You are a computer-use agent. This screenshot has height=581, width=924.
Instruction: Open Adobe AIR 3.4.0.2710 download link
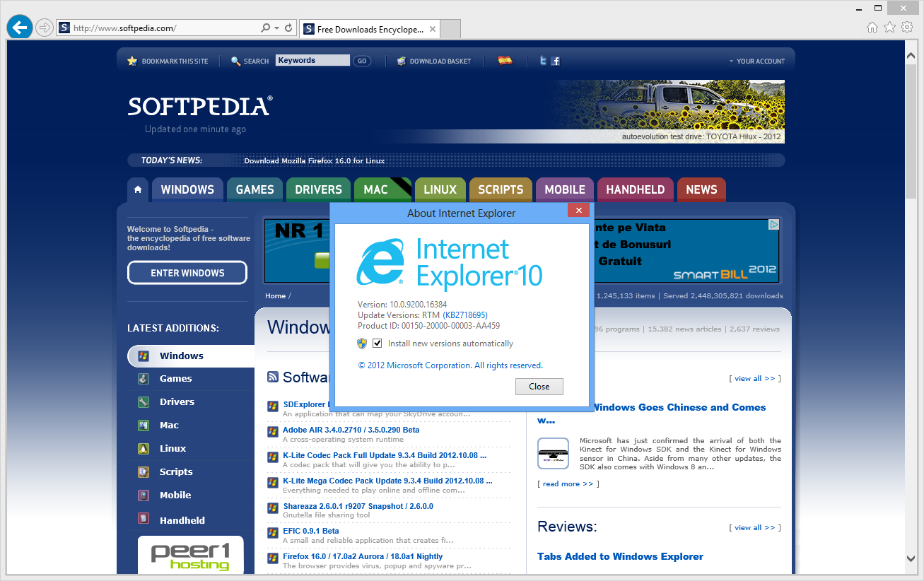(x=351, y=430)
